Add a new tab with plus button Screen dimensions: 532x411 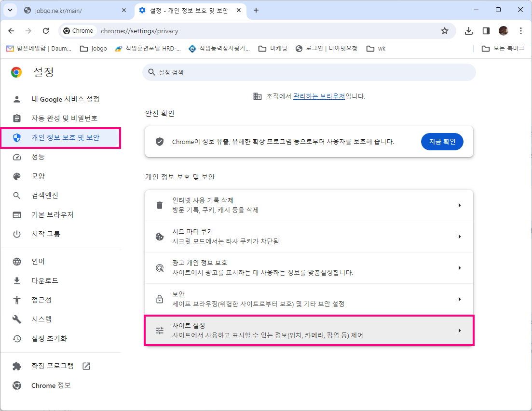pyautogui.click(x=256, y=10)
